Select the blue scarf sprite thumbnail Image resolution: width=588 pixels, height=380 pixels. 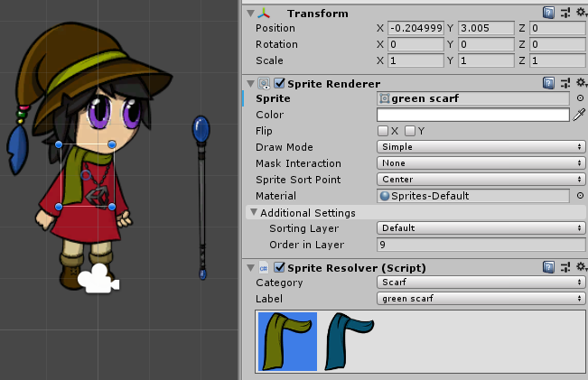coord(350,340)
